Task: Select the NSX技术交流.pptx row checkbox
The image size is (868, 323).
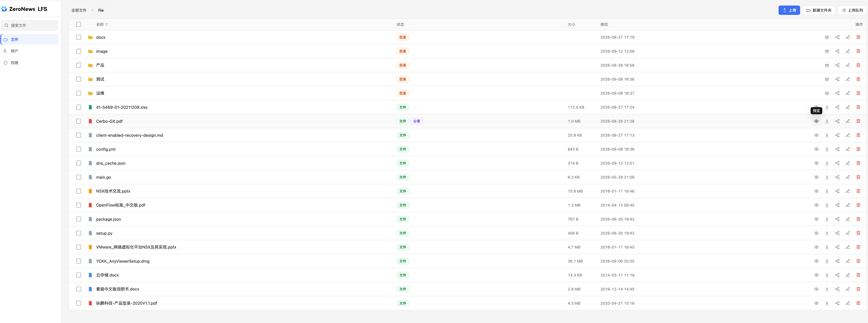Action: click(79, 191)
